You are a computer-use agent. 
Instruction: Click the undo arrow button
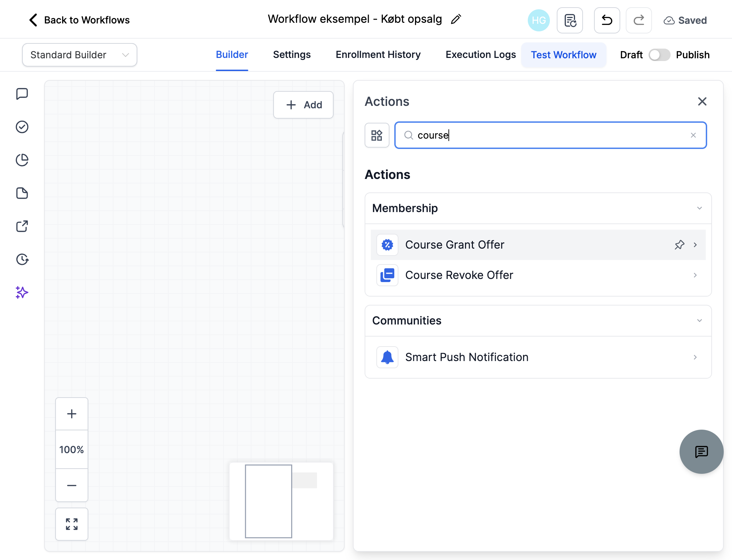coord(607,20)
